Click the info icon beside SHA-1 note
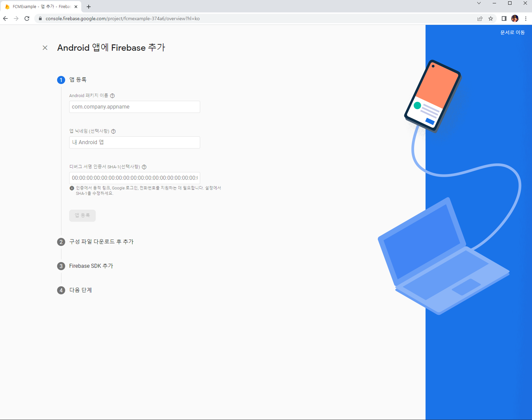The width and height of the screenshot is (532, 420). point(72,188)
